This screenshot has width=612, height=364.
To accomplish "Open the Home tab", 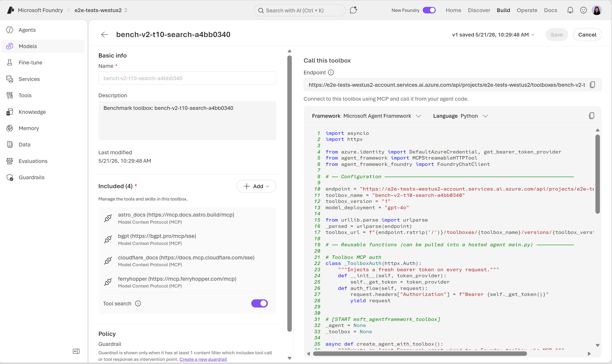I will (x=453, y=10).
